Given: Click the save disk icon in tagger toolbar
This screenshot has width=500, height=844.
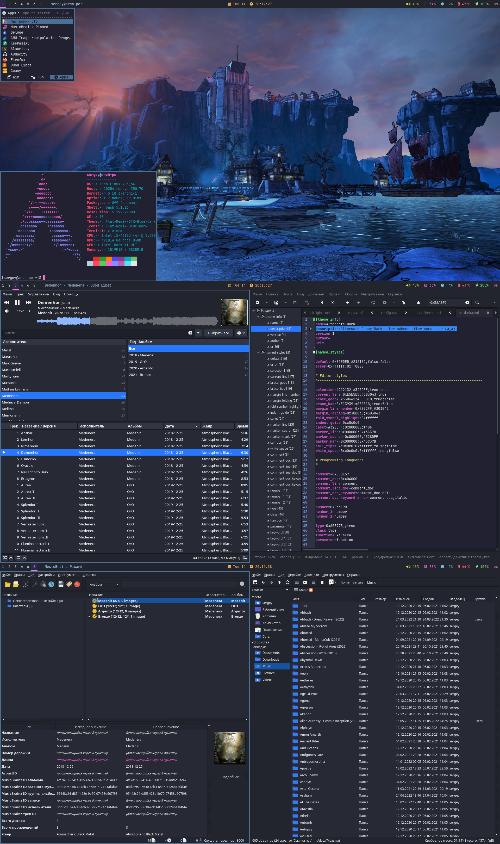Looking at the screenshot, I should tap(61, 584).
